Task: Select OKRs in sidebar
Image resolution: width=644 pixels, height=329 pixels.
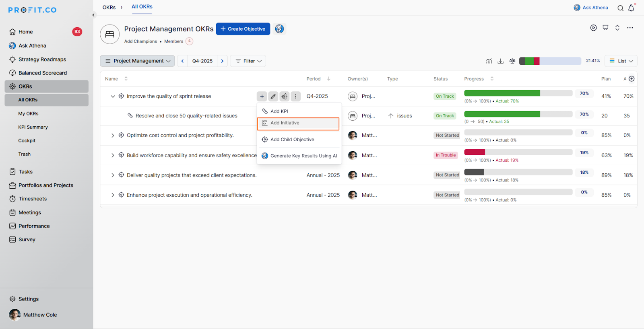Action: click(46, 86)
